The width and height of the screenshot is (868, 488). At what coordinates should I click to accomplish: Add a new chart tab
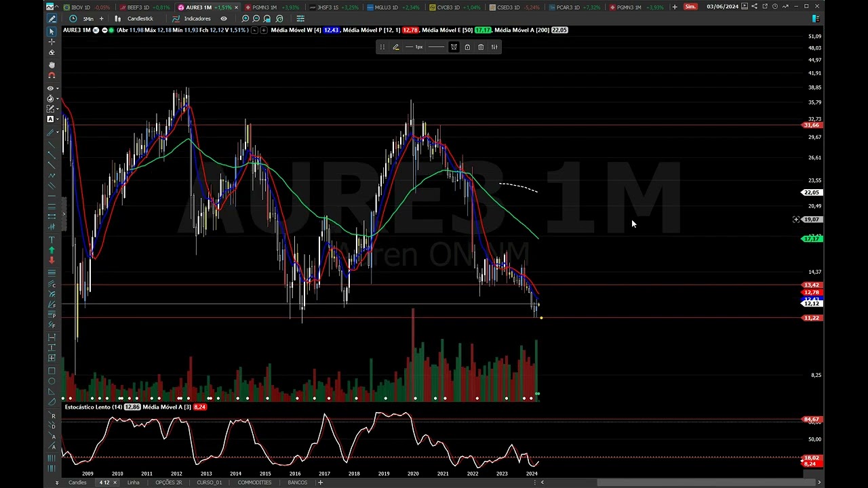click(x=674, y=7)
